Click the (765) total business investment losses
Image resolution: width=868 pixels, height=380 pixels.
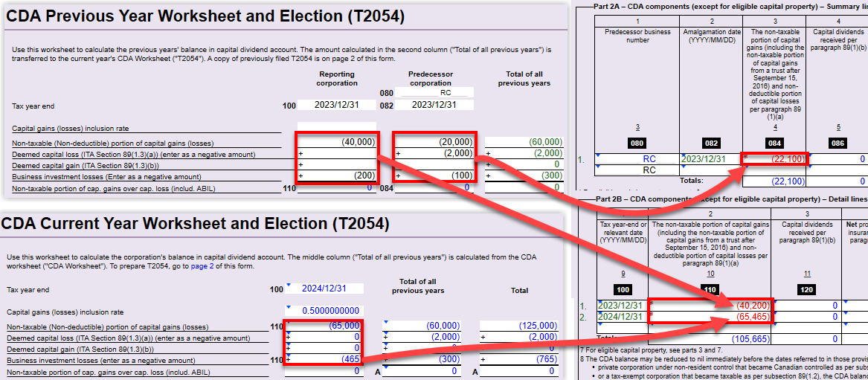(x=518, y=359)
